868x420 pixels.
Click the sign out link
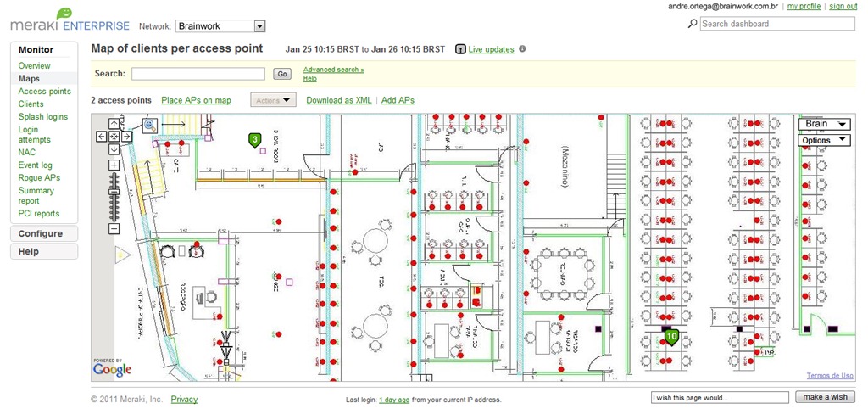click(x=843, y=6)
